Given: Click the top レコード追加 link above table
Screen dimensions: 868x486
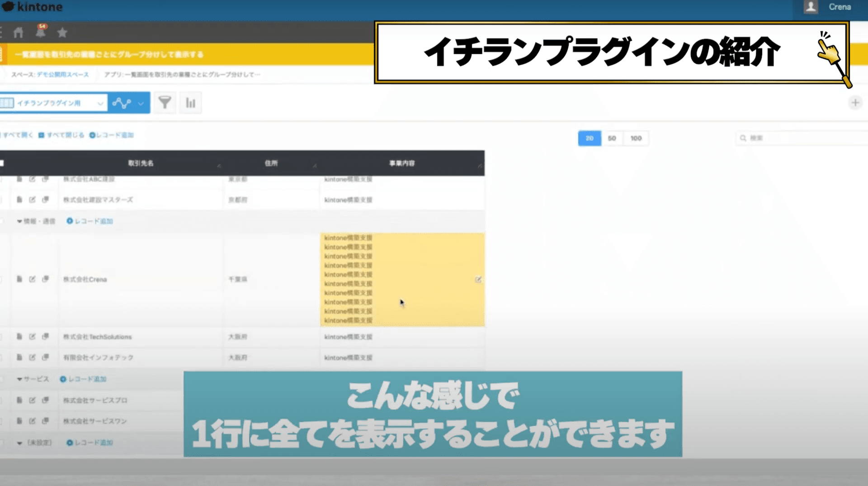Looking at the screenshot, I should [111, 135].
